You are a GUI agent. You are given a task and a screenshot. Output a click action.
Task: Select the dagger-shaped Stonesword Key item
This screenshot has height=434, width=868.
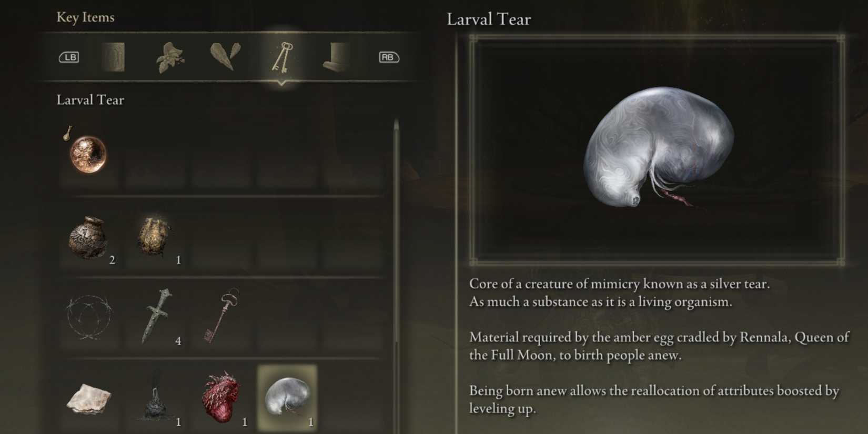[156, 316]
